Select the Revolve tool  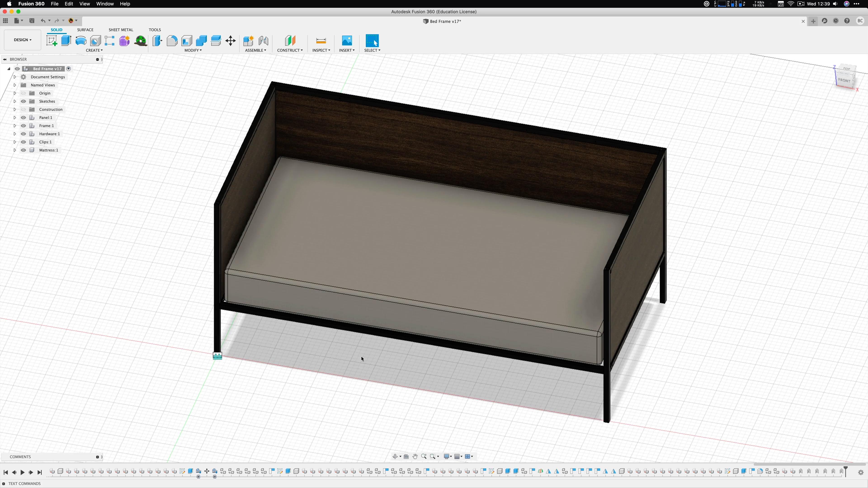click(81, 41)
